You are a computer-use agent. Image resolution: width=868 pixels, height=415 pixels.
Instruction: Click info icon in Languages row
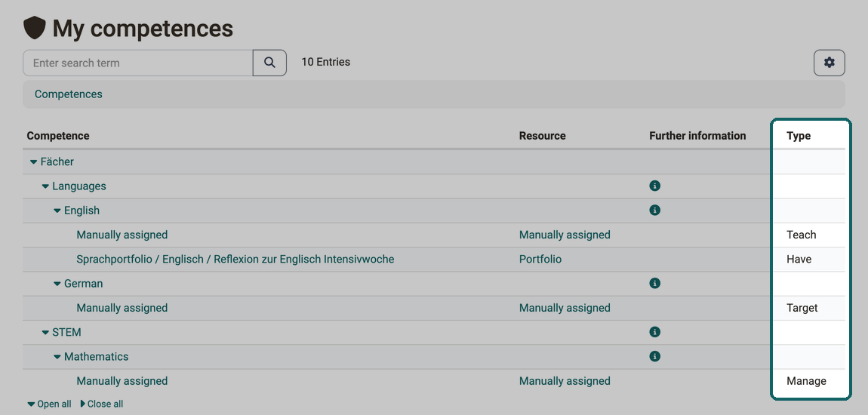point(655,186)
